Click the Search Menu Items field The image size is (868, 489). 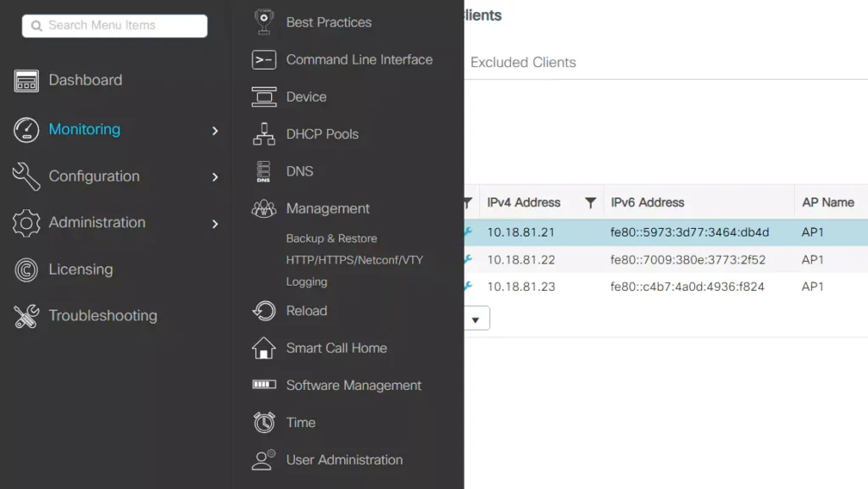click(115, 26)
